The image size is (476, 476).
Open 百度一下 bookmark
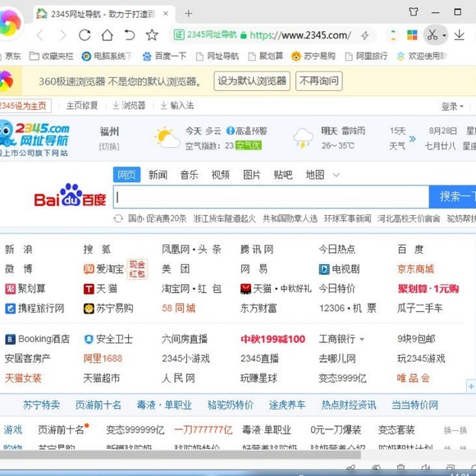pos(164,56)
